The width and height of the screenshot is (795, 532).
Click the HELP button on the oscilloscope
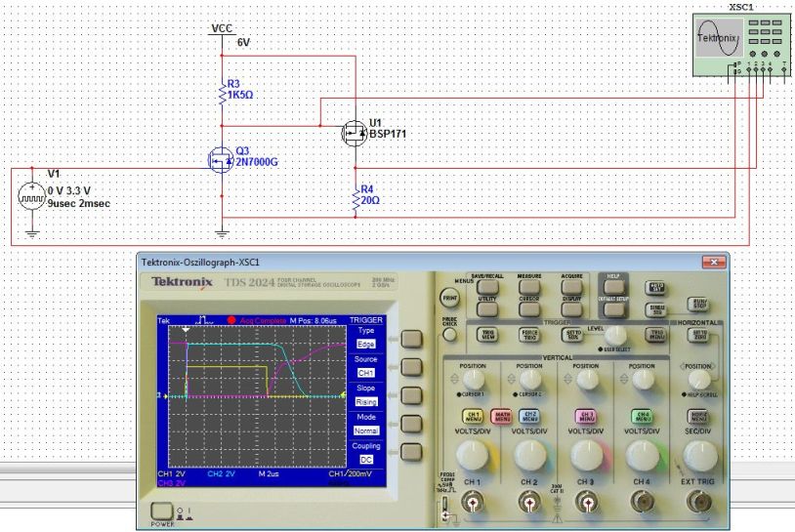pos(613,287)
